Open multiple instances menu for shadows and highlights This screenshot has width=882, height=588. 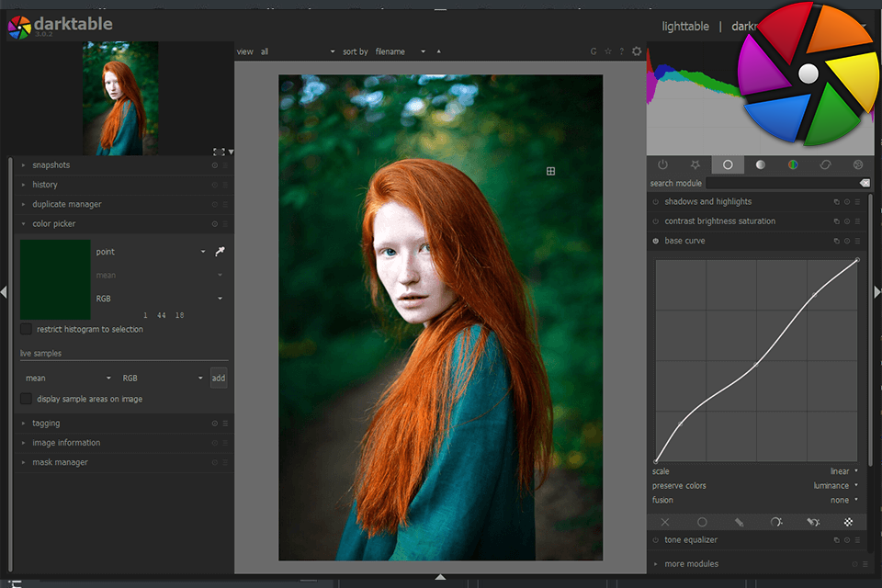(836, 201)
